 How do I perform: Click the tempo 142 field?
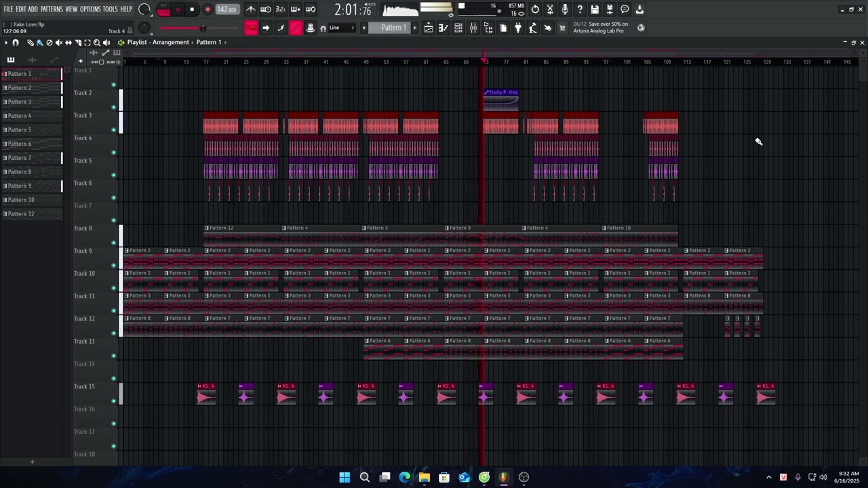[227, 9]
